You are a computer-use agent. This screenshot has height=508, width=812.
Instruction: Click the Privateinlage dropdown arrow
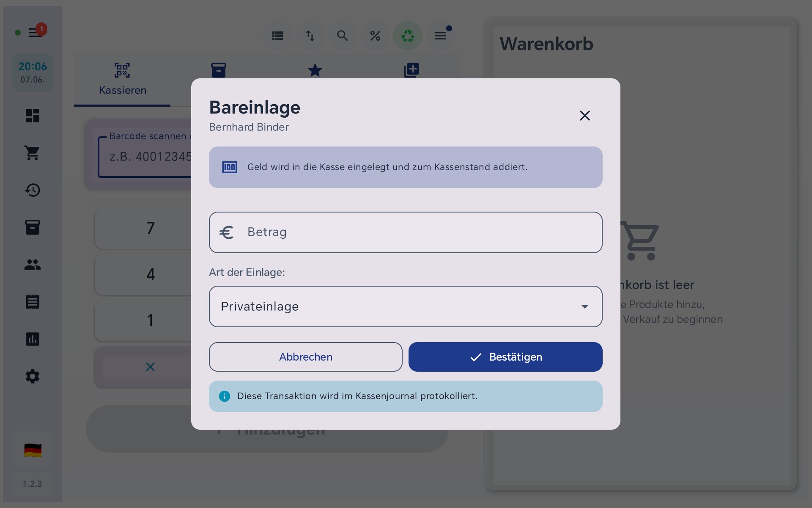(x=584, y=306)
